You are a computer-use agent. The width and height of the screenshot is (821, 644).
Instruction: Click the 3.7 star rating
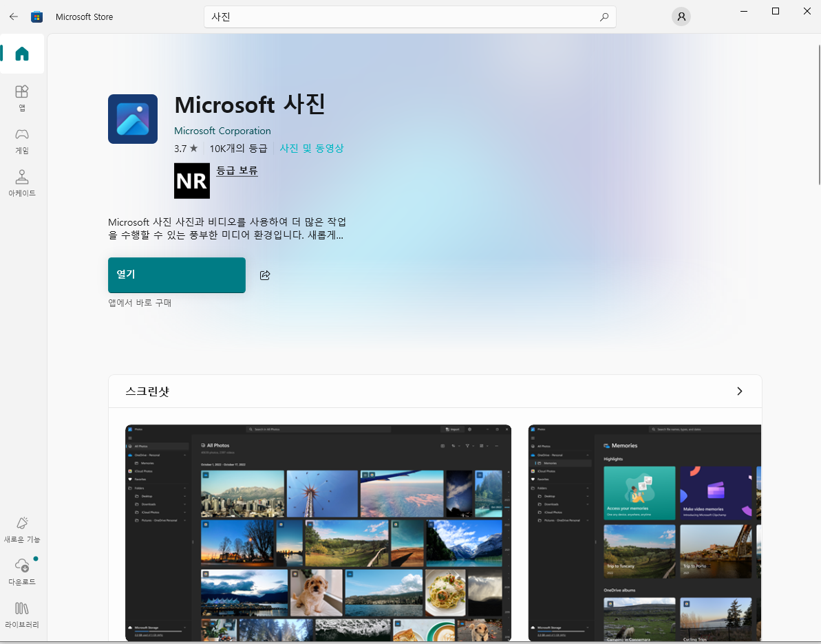(186, 148)
